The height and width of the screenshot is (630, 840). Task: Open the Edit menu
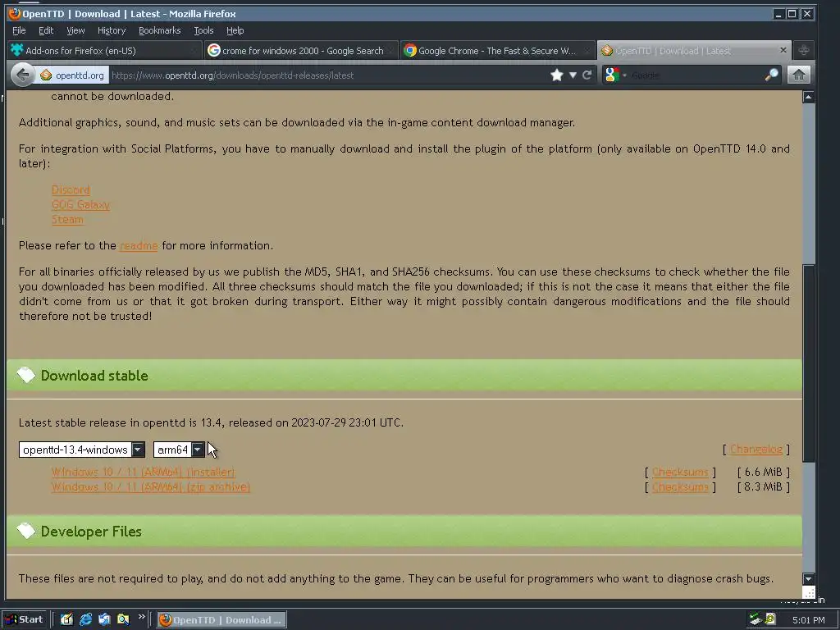46,30
